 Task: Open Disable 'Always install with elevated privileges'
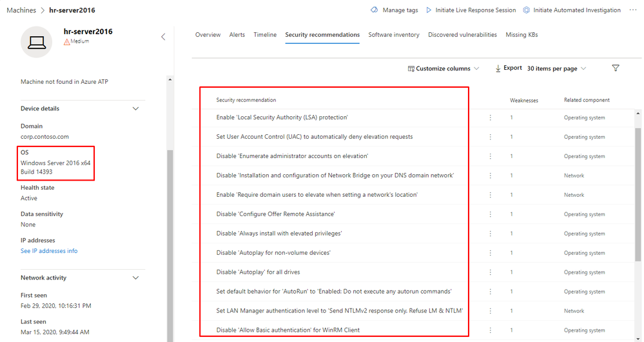[279, 233]
